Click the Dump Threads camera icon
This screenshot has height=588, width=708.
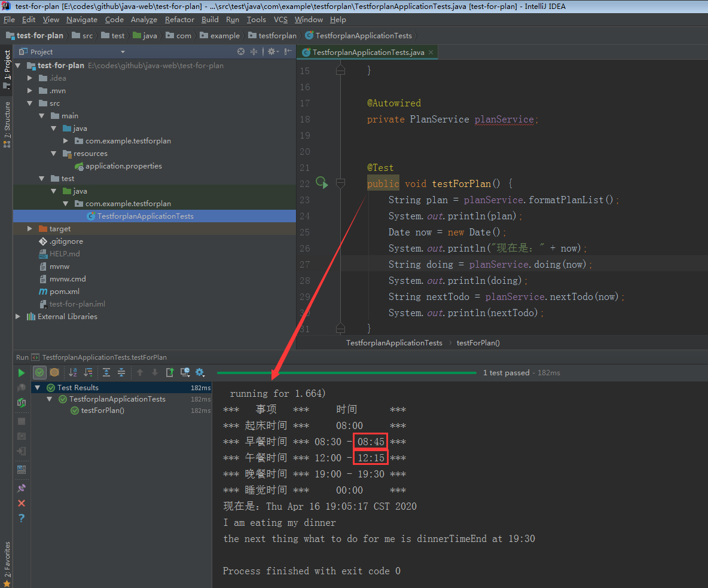pos(21,436)
